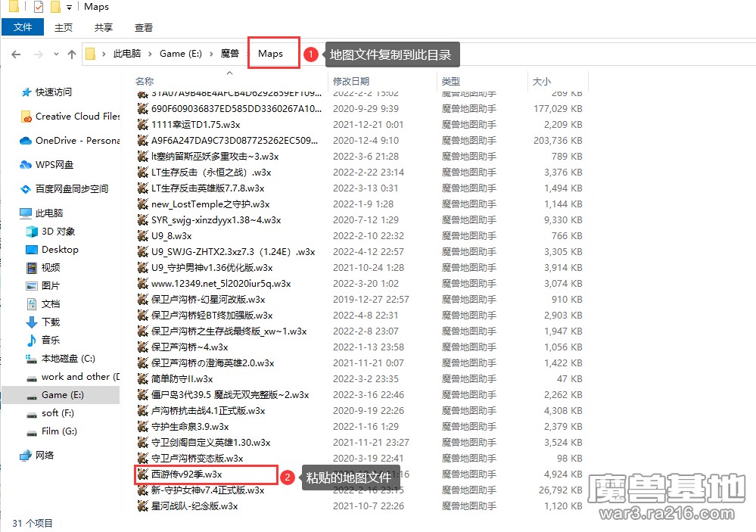Viewport: 756px width, 532px height.
Task: Select Film (G:) drive
Action: [x=59, y=431]
